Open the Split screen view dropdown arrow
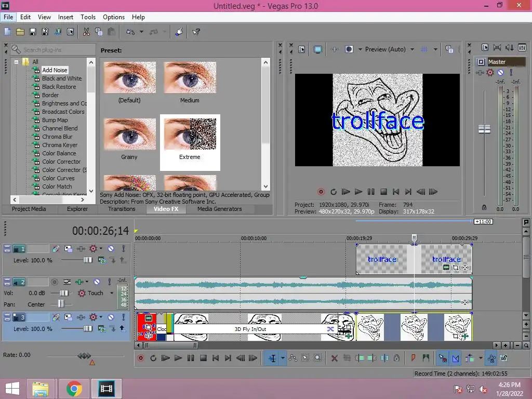 click(360, 49)
